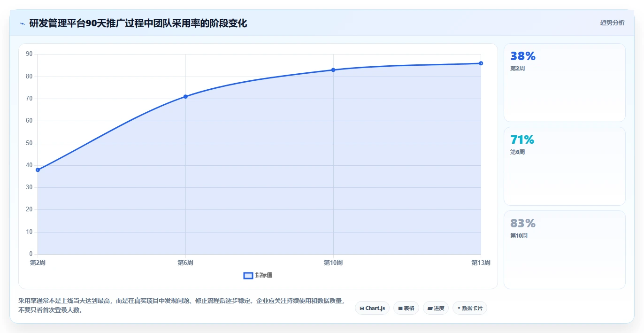This screenshot has height=333, width=644.
Task: Click the 第6周 caption under 71%
Action: tap(517, 152)
